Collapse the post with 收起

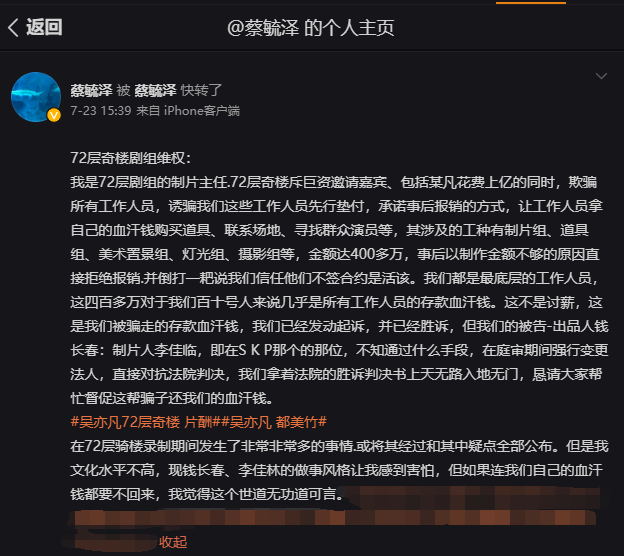(x=173, y=542)
